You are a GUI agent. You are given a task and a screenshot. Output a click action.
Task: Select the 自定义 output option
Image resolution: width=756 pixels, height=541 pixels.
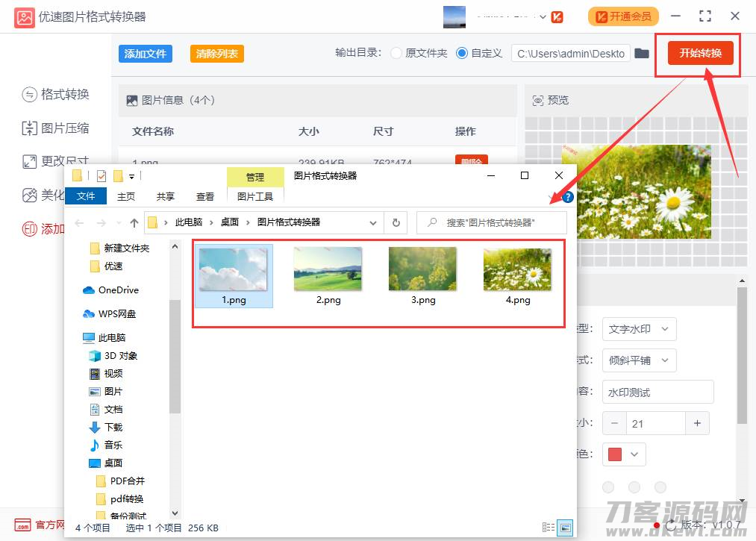(479, 53)
